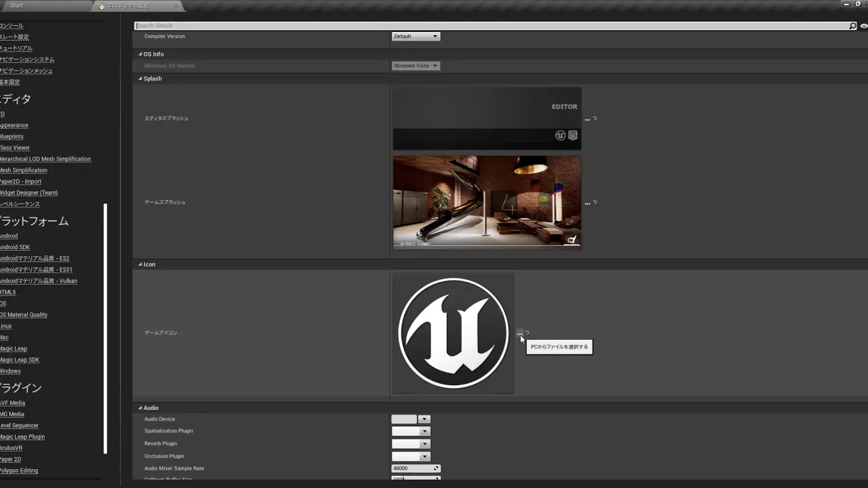Open Windows platform settings

(10, 371)
